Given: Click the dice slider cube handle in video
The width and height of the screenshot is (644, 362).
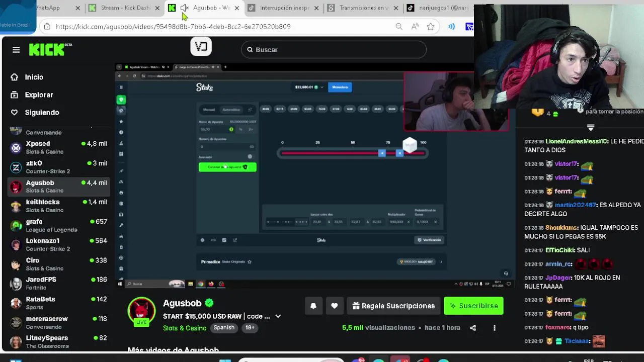Looking at the screenshot, I should (x=410, y=145).
